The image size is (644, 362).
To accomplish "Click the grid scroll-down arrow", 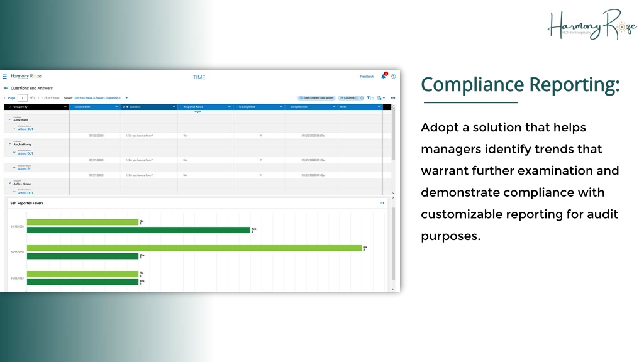I will [x=393, y=193].
